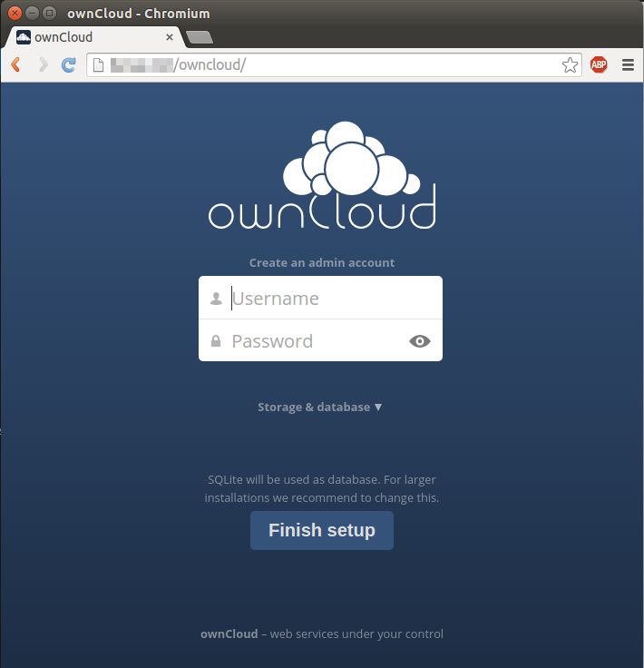This screenshot has width=644, height=668.
Task: Click 'Create an admin account' heading
Action: click(322, 263)
